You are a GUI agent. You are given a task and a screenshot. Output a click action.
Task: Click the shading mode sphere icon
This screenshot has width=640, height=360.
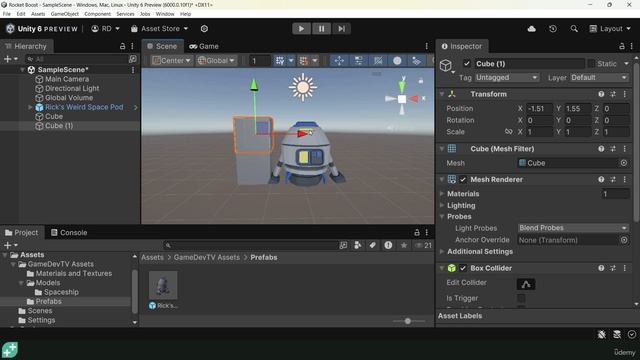397,60
